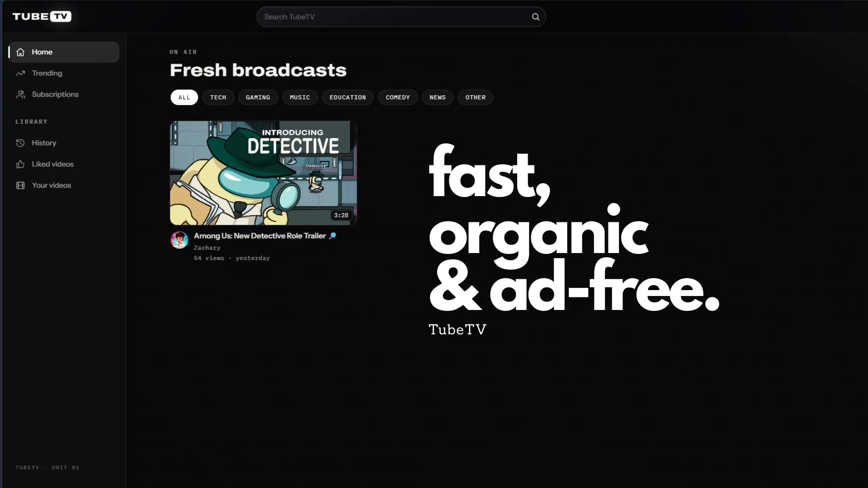868x488 pixels.
Task: Open watch History
Action: (64, 143)
